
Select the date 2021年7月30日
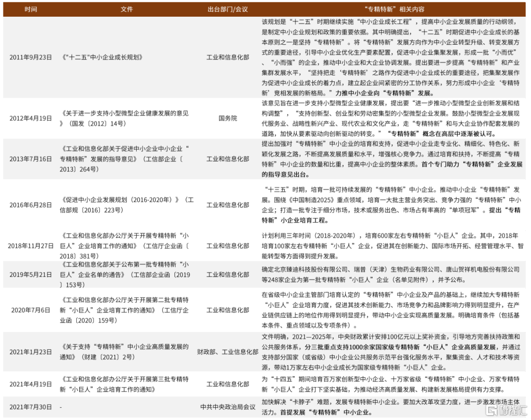[x=30, y=407]
